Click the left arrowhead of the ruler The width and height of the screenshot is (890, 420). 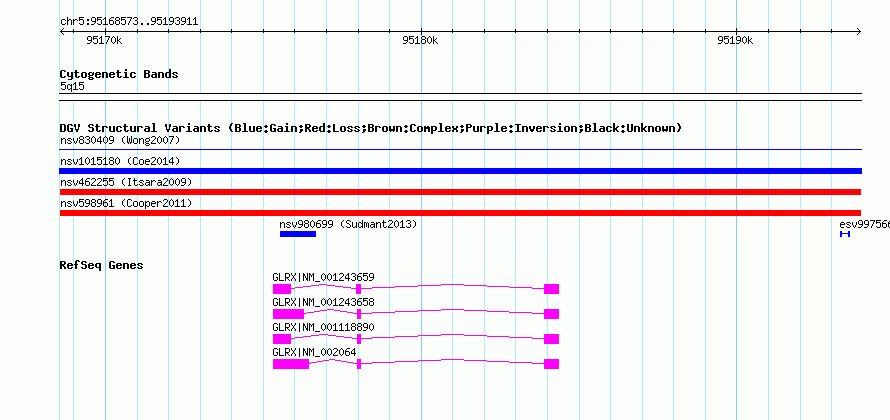coord(62,32)
